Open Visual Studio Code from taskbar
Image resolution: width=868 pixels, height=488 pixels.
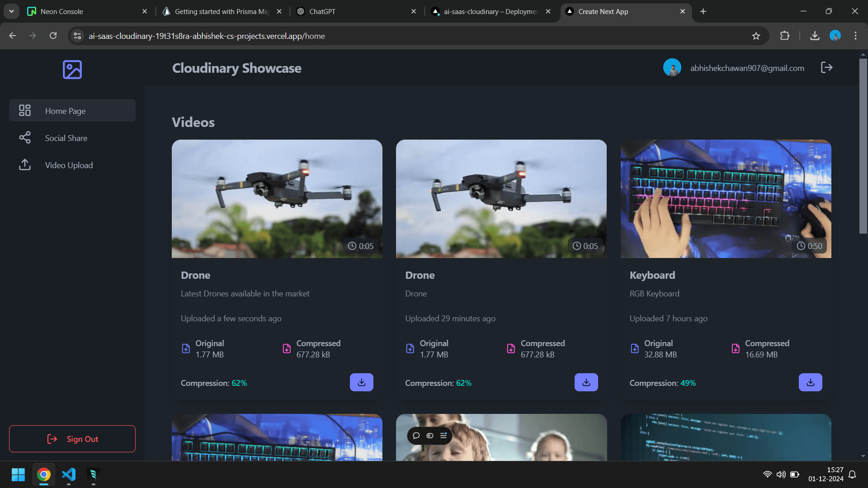point(69,474)
